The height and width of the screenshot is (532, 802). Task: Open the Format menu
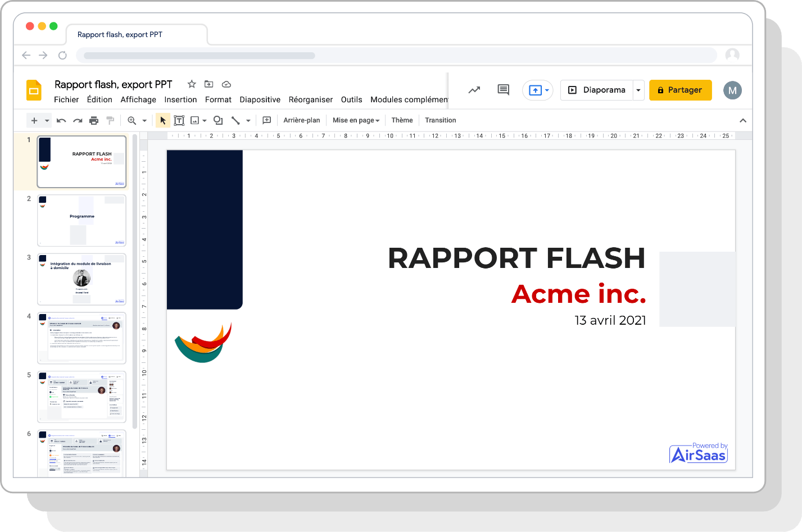[218, 99]
